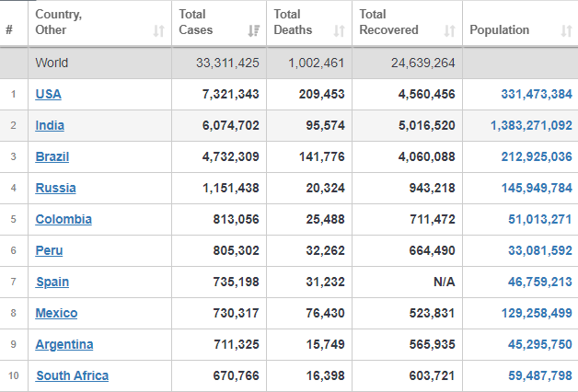The height and width of the screenshot is (392, 578).
Task: Click the Total Deaths header text
Action: pyautogui.click(x=293, y=22)
